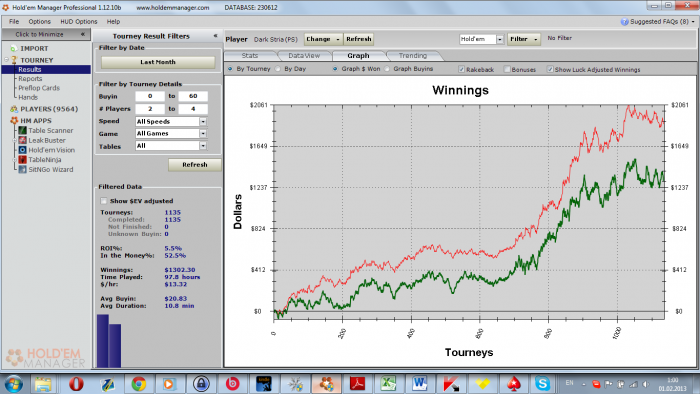This screenshot has height=394, width=700.
Task: Open the Beats Audio taskbar icon
Action: (x=233, y=384)
